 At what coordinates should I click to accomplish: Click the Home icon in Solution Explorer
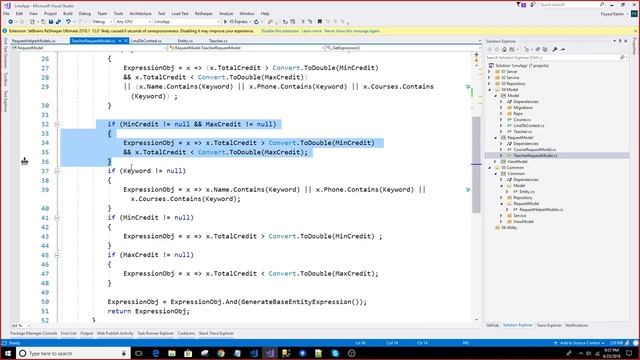coord(504,49)
